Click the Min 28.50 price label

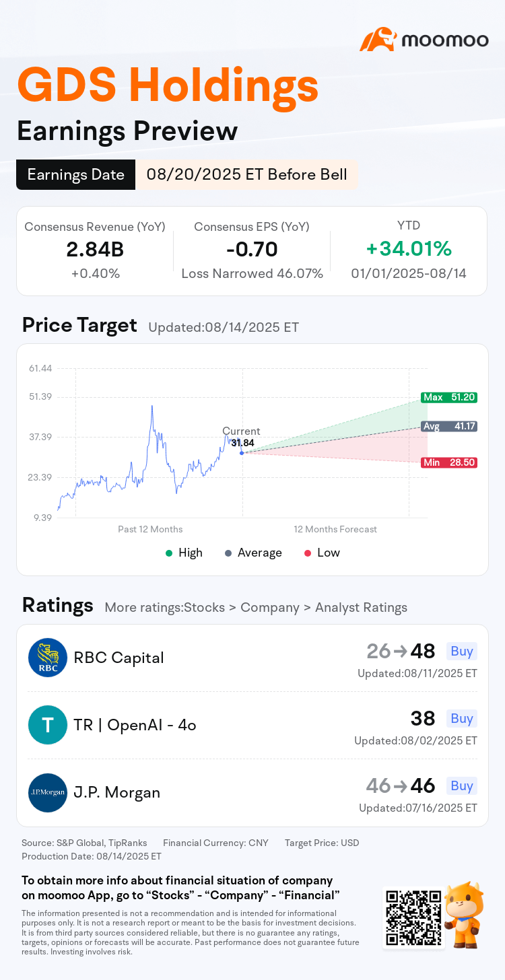click(x=448, y=462)
